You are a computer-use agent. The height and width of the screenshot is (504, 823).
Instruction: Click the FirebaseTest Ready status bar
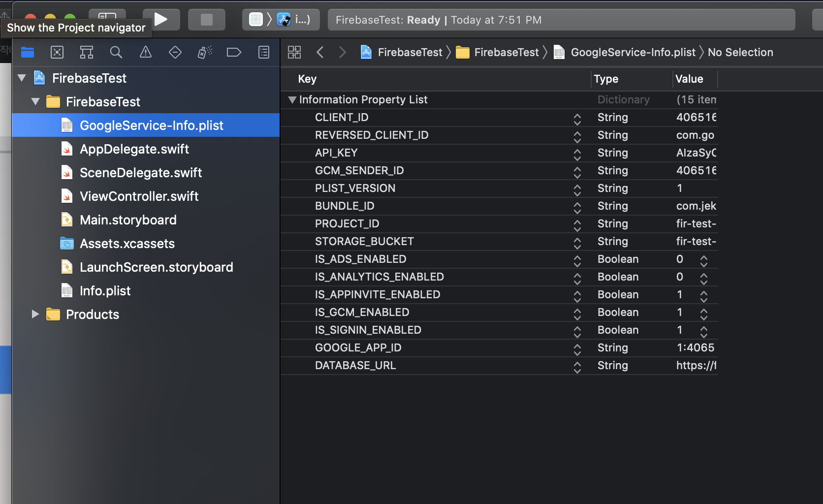click(x=561, y=20)
